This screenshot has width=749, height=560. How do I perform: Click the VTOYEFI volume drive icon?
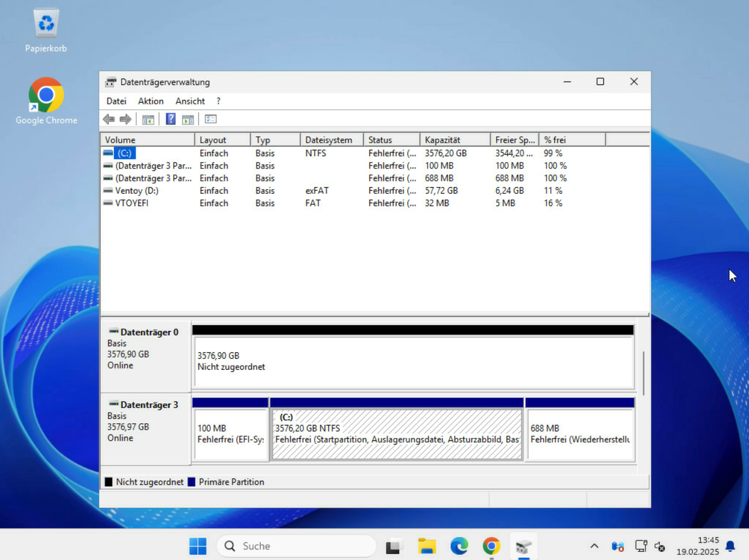point(108,203)
